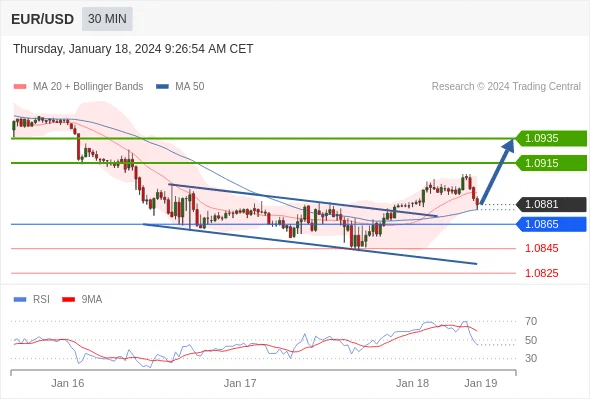
Task: Click the Jan 16 date axis label
Action: (x=68, y=383)
